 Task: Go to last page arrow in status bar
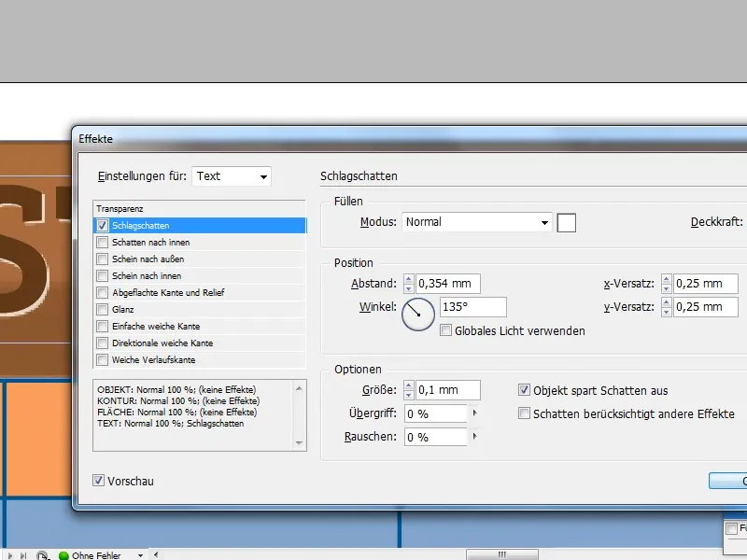23,555
